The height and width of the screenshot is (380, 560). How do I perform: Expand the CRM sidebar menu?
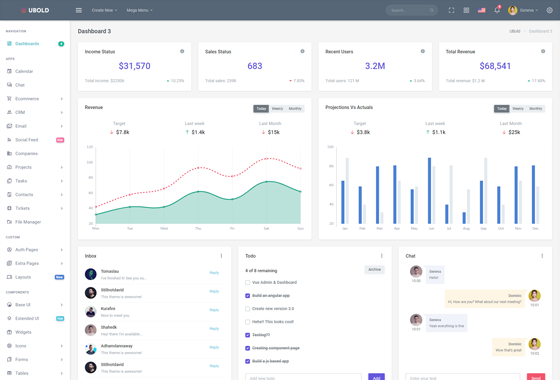click(x=35, y=112)
